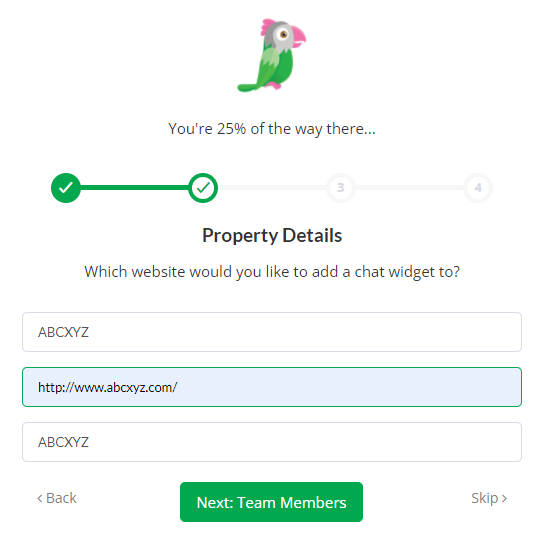Click the first ABCXYZ name field
This screenshot has height=550, width=550.
click(272, 332)
